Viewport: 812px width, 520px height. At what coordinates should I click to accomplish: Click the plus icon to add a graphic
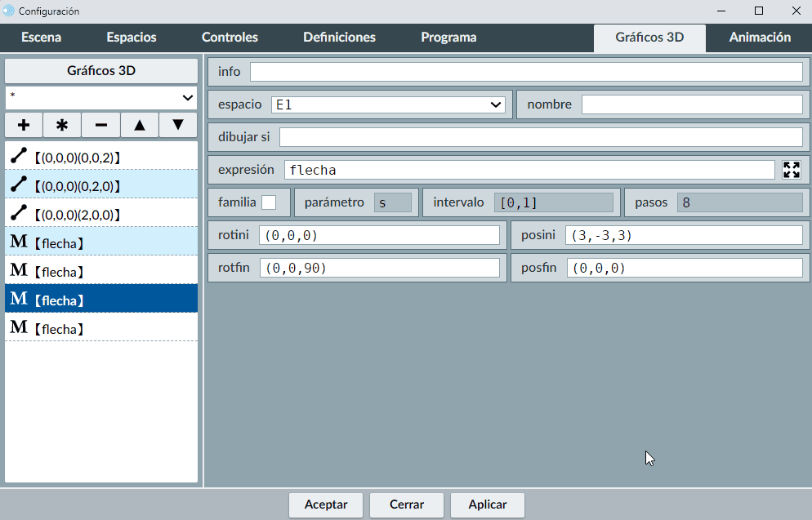pyautogui.click(x=24, y=125)
